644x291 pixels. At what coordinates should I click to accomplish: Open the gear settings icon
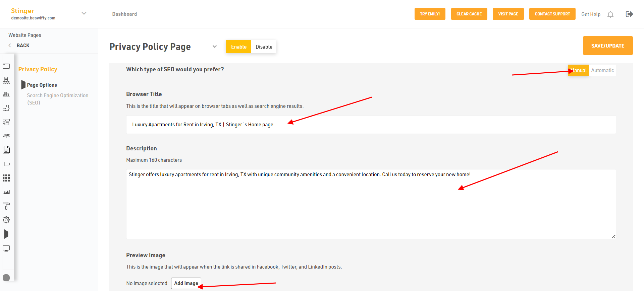(x=6, y=220)
